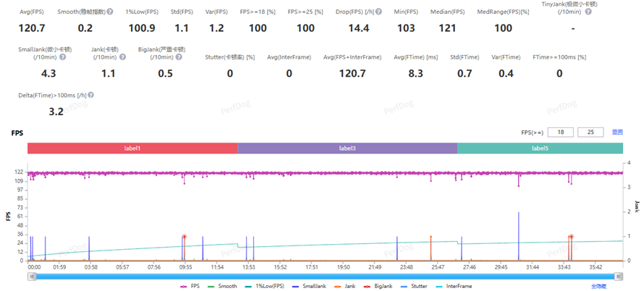Click the Delta(FTime)>100ms help icon
Image resolution: width=644 pixels, height=291 pixels.
(90, 95)
